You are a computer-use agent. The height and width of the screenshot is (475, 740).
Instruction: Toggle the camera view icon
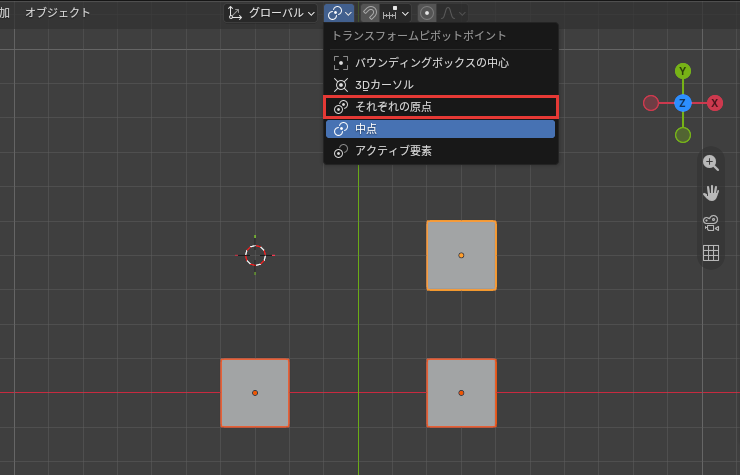coord(711,223)
